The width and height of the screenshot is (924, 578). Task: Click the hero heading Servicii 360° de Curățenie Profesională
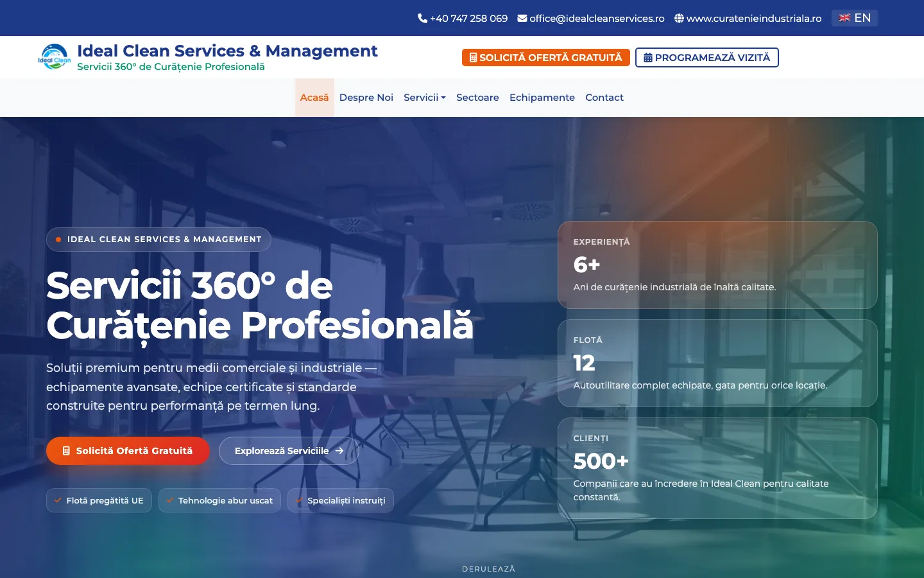tap(260, 306)
